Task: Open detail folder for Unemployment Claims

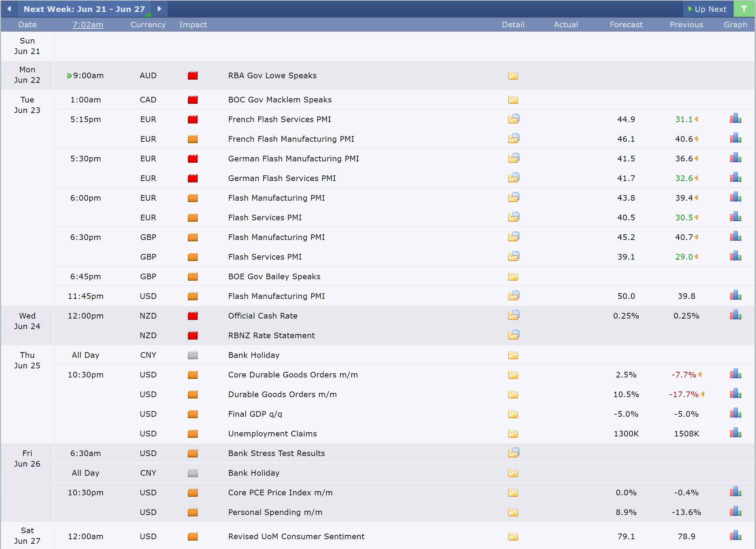Action: pos(513,434)
